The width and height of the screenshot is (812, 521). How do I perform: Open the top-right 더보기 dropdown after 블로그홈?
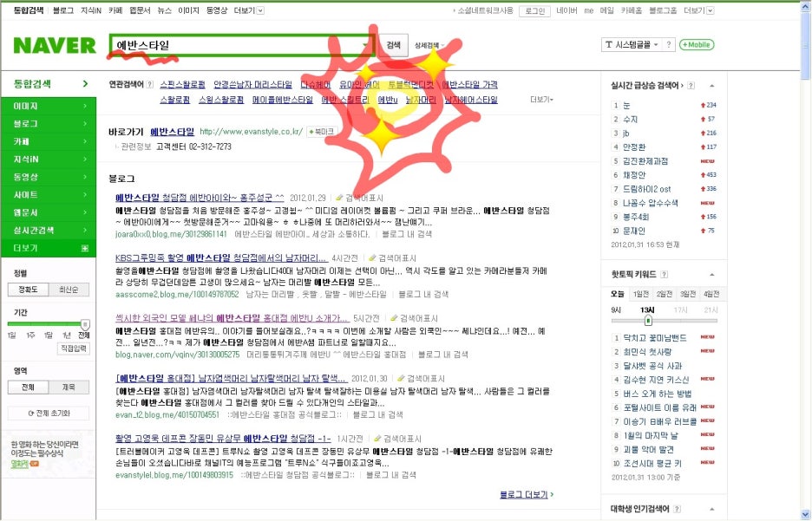point(699,10)
